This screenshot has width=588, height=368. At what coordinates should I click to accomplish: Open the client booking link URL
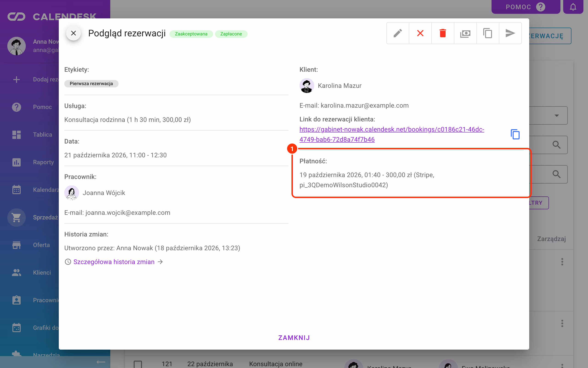click(392, 134)
